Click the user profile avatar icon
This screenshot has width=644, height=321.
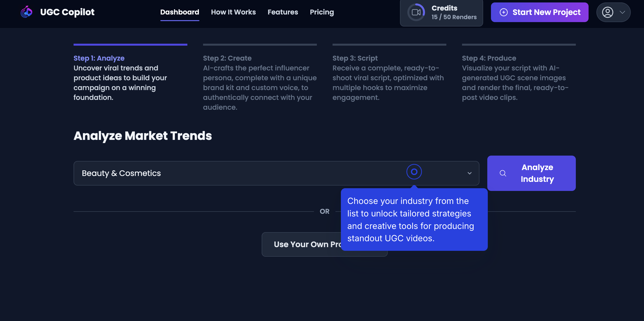point(607,12)
